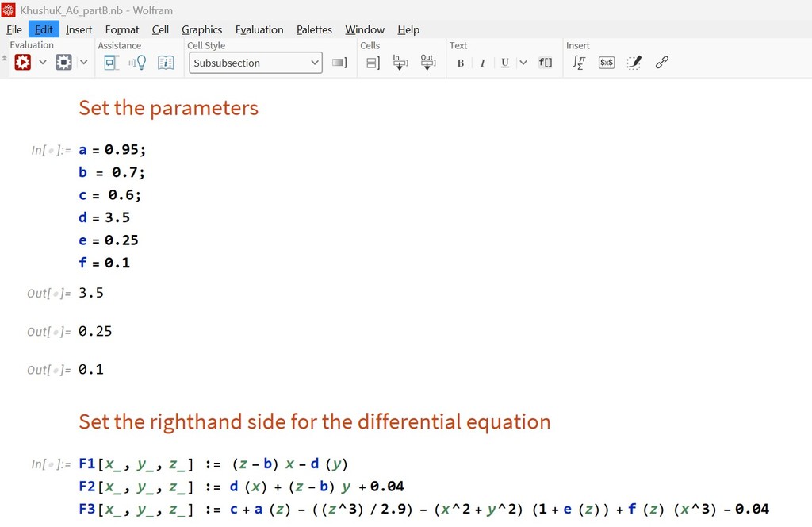Insert special character with integral-sigma icon
This screenshot has width=812, height=527.
579,63
